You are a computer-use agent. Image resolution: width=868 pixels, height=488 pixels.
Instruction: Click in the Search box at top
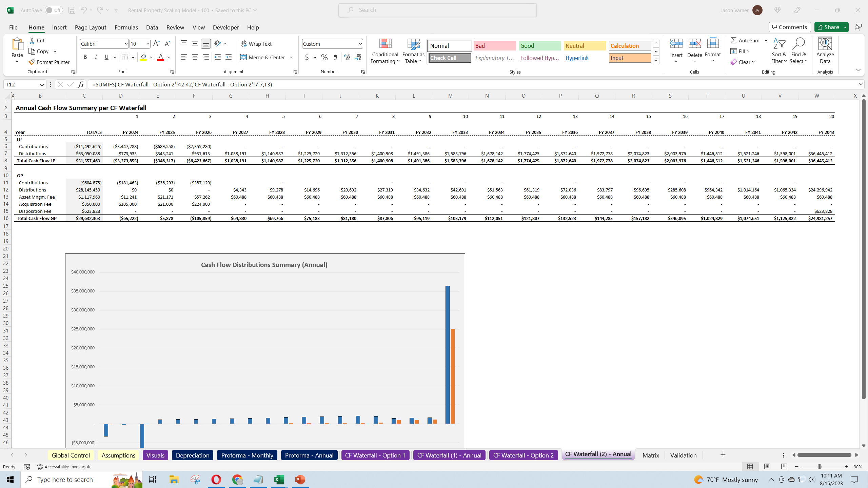click(x=437, y=10)
